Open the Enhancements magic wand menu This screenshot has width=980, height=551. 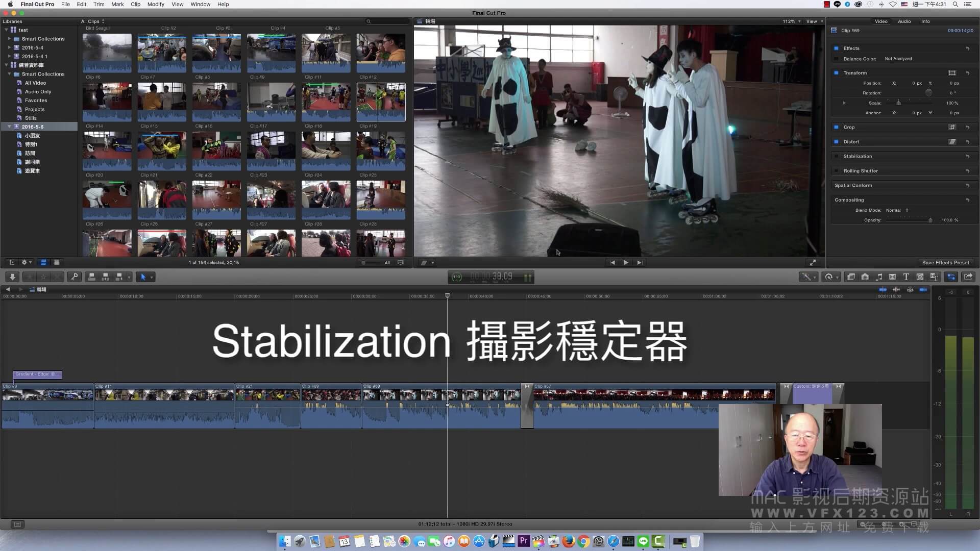[808, 277]
